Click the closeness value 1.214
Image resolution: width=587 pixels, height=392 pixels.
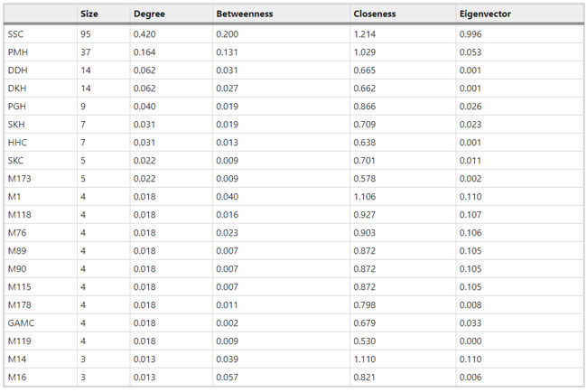point(364,33)
